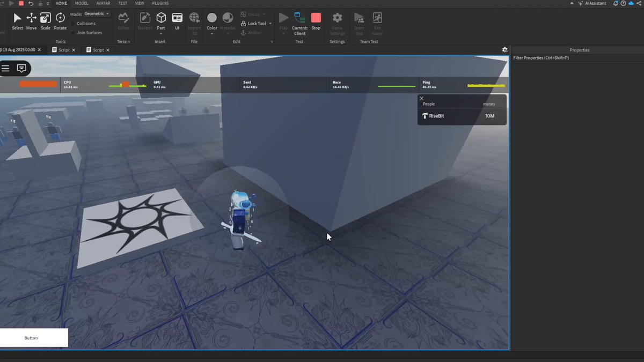
Task: Switch to the TEST ribbon tab
Action: [x=123, y=3]
